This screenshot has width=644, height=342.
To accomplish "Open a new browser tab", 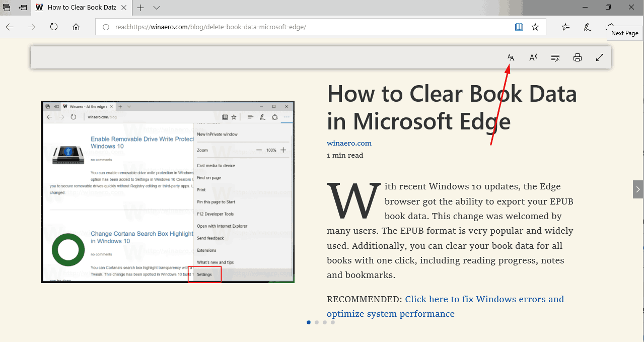I will point(140,8).
